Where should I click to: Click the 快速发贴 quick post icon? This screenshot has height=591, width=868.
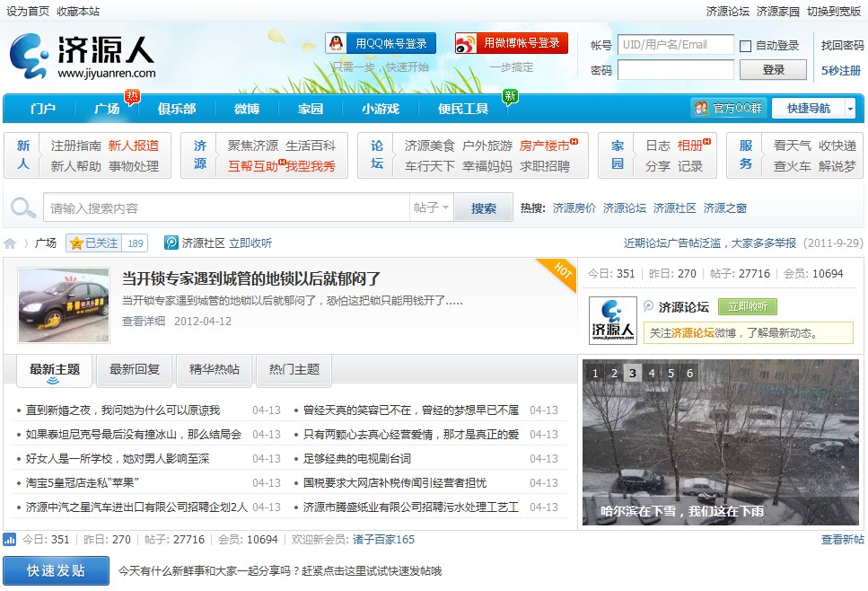click(x=56, y=570)
